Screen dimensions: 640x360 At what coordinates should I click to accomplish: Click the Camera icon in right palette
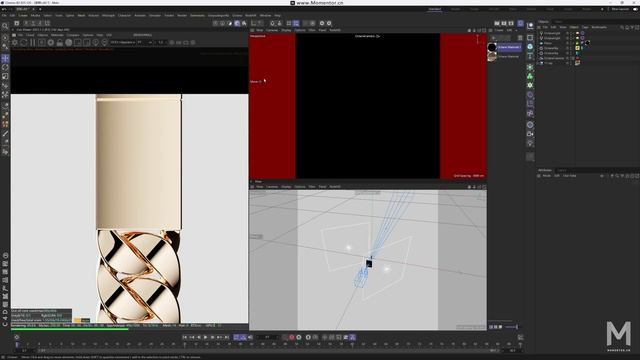click(x=530, y=134)
